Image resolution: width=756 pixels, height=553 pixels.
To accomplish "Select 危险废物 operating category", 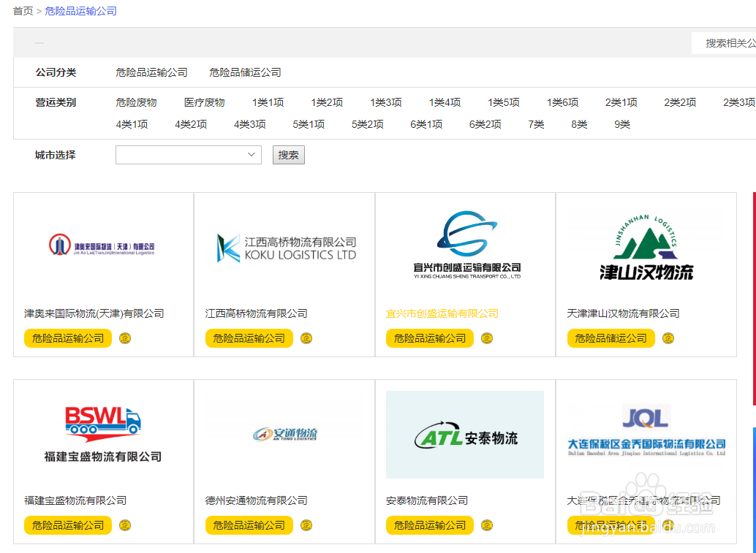I will click(x=137, y=102).
